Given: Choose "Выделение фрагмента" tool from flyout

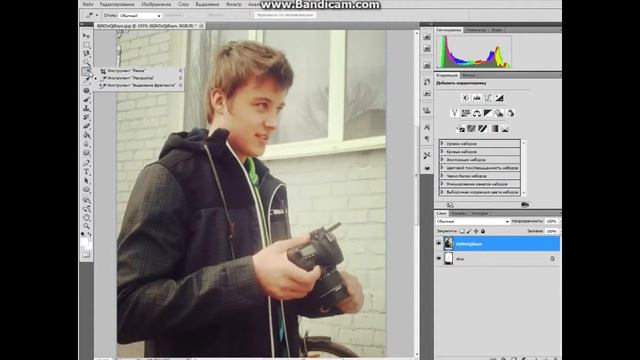Looking at the screenshot, I should [139, 85].
